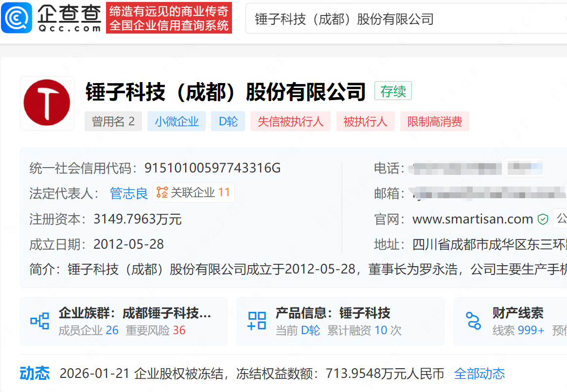Click the product information grid icon
The image size is (567, 392).
[257, 321]
